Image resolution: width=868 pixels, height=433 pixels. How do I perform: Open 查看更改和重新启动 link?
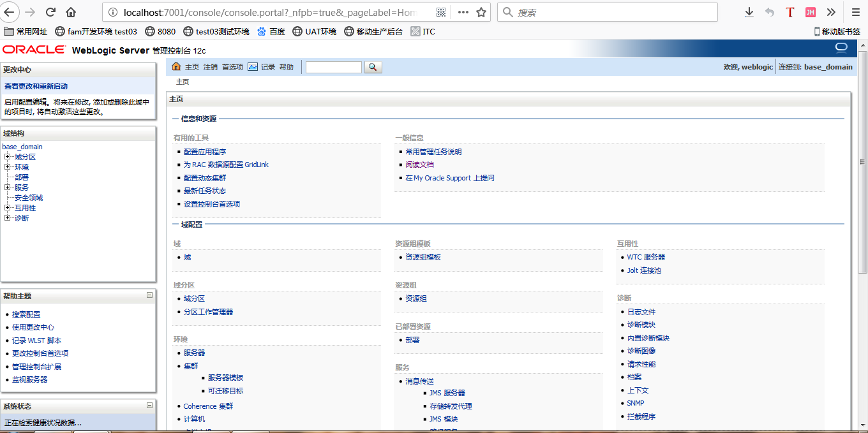[36, 86]
